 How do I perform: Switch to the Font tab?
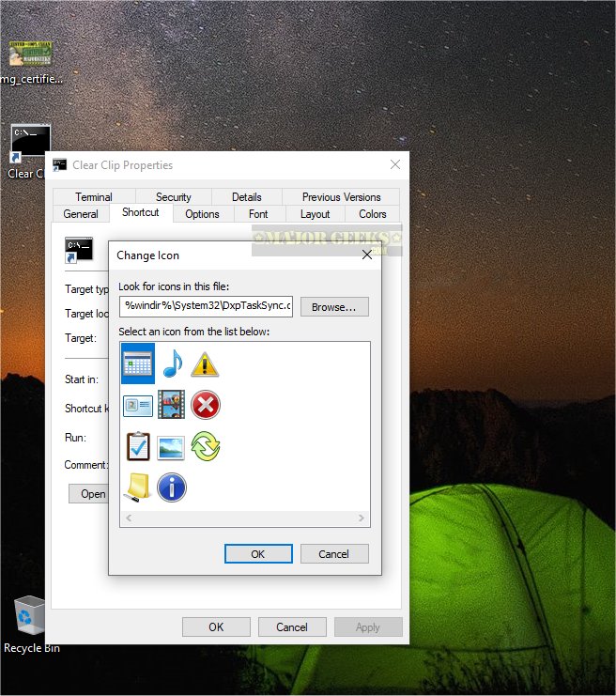point(258,214)
